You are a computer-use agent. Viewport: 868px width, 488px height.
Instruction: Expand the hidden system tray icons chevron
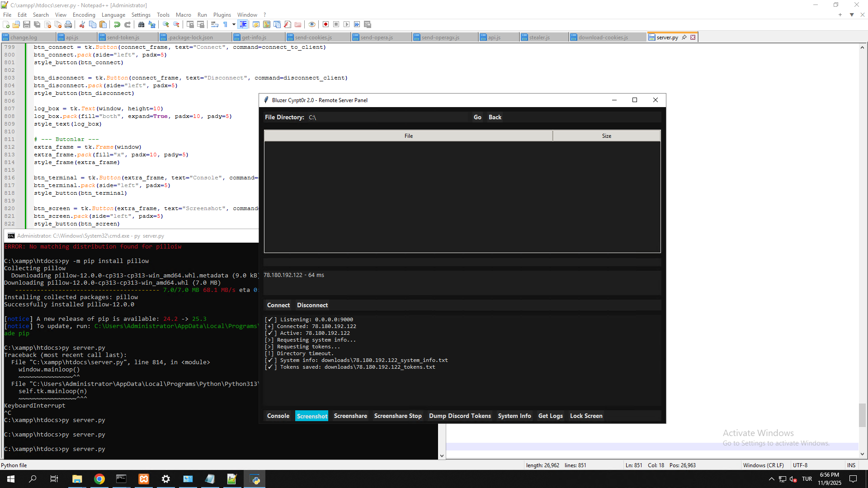pos(772,479)
